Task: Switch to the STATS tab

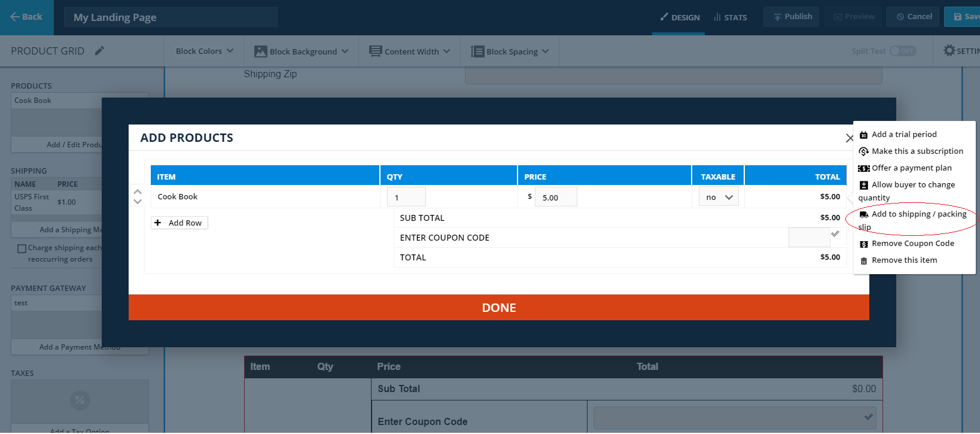Action: [x=731, y=17]
